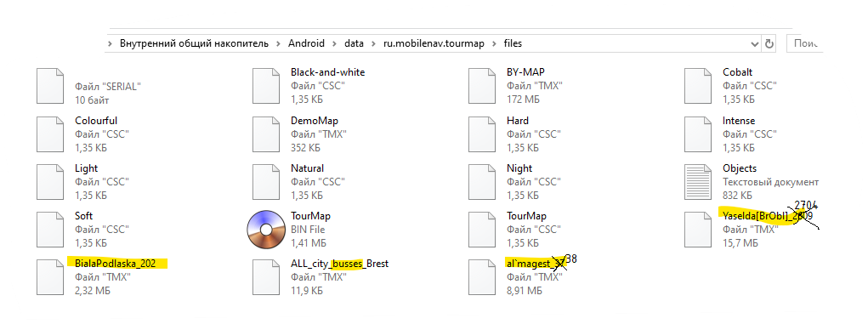Select the Night CSC file icon
Image resolution: width=868 pixels, height=324 pixels.
tap(482, 182)
